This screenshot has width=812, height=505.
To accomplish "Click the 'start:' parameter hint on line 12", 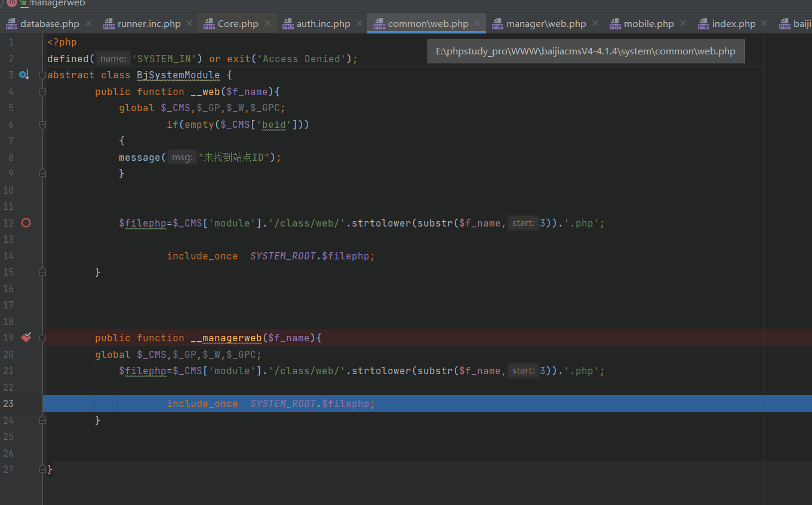I will [x=523, y=223].
